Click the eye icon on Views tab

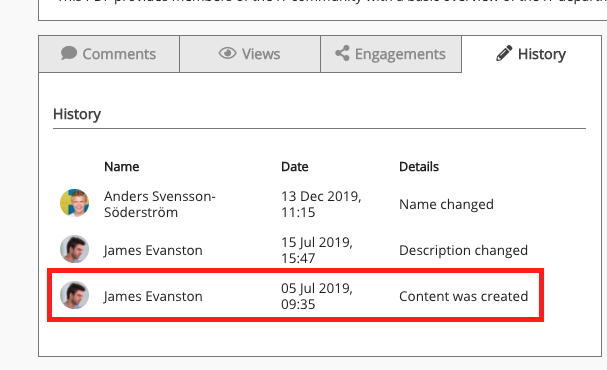click(227, 53)
